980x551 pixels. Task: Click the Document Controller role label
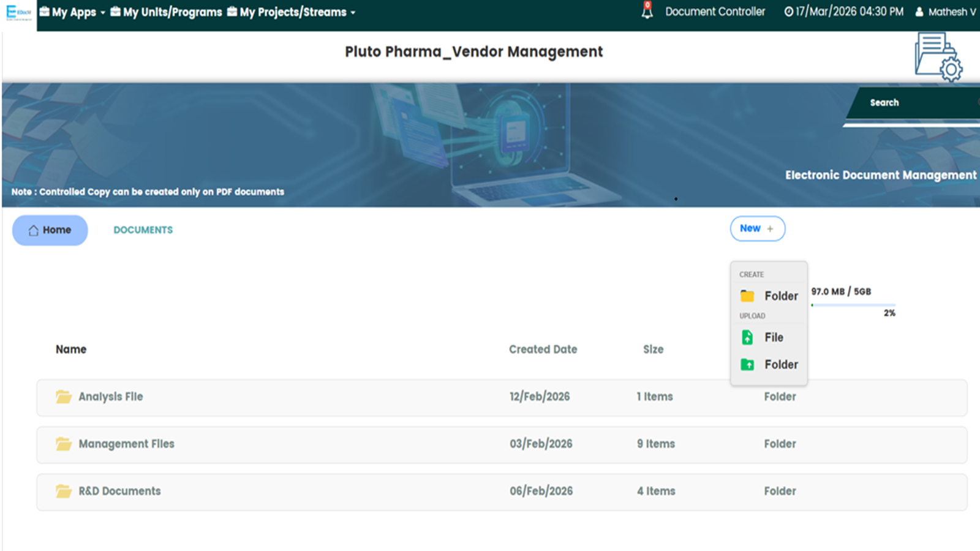pos(715,12)
